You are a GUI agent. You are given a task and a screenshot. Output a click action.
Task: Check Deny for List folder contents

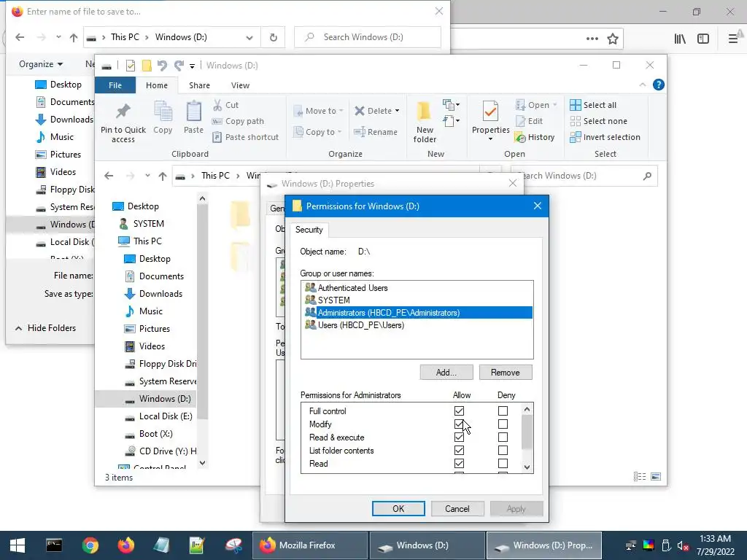click(503, 451)
